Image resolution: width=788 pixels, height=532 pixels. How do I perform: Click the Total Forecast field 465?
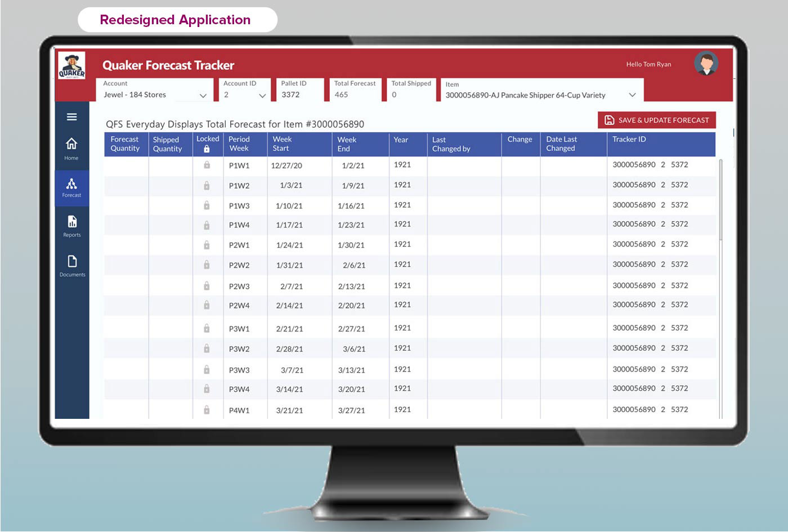[355, 90]
